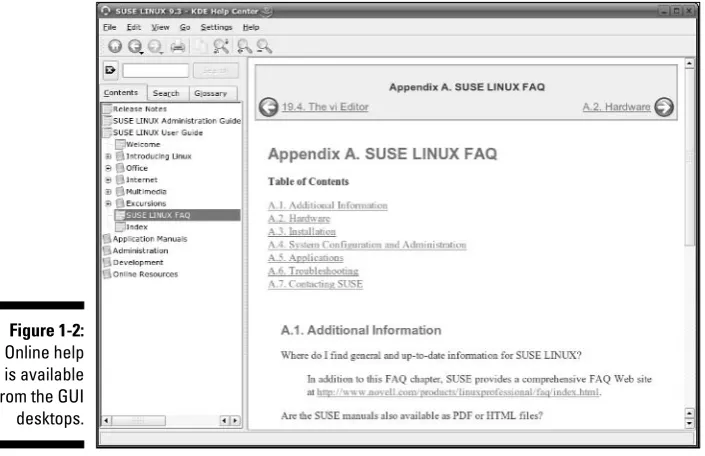This screenshot has height=456, width=705.
Task: Open A.4. System Configuration and Administration link
Action: 367,245
